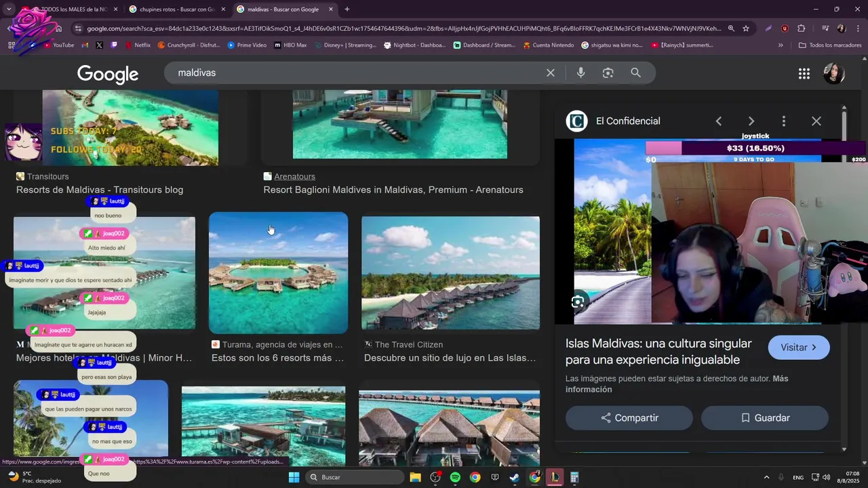Open the Gmail bookmark icon
868x488 pixels.
click(x=85, y=45)
